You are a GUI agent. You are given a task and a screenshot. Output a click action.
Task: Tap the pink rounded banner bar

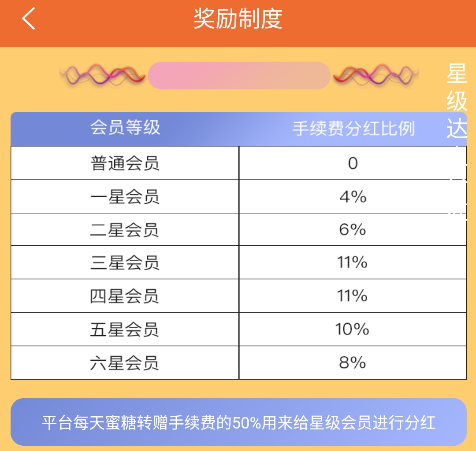239,75
